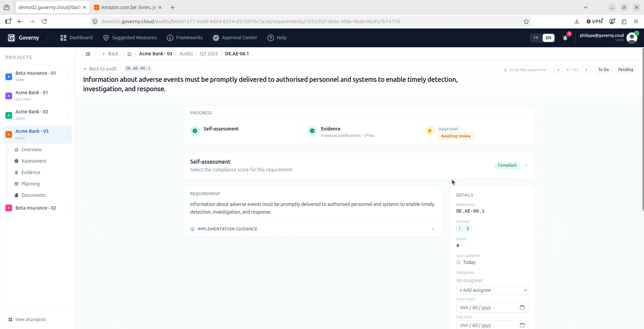This screenshot has width=644, height=329.
Task: Open browser account icon
Action: (612, 21)
